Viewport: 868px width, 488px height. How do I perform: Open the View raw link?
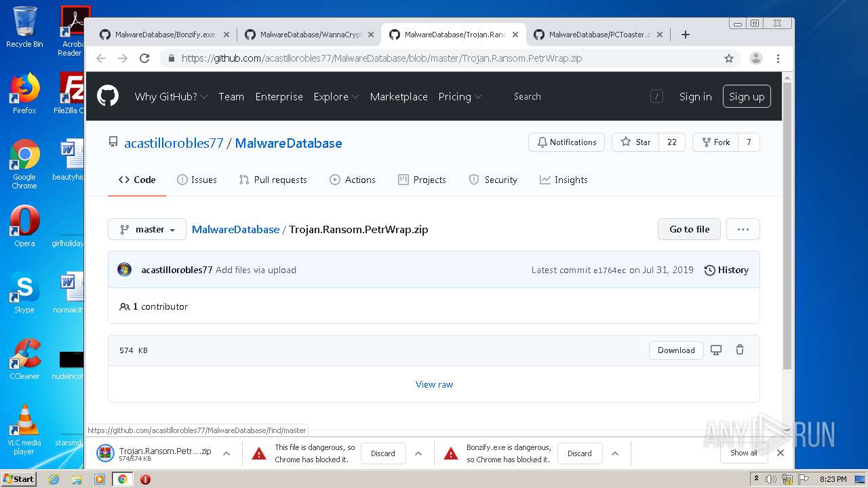[x=434, y=384]
